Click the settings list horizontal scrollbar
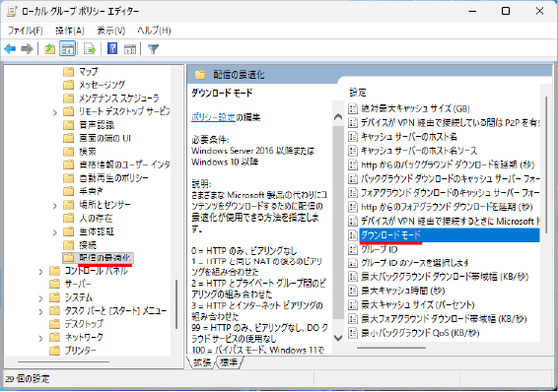The image size is (558, 392). 391,348
